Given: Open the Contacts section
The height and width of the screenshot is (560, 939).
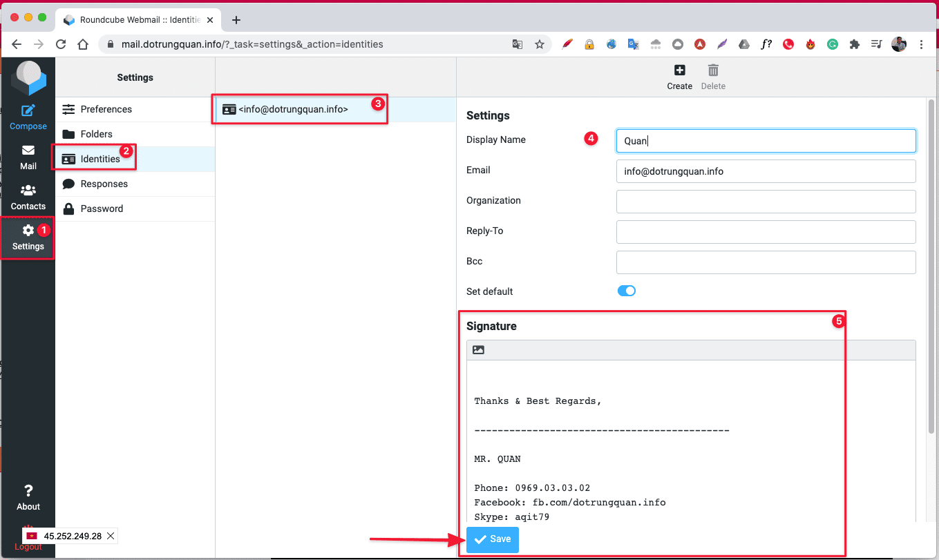Looking at the screenshot, I should tap(28, 197).
